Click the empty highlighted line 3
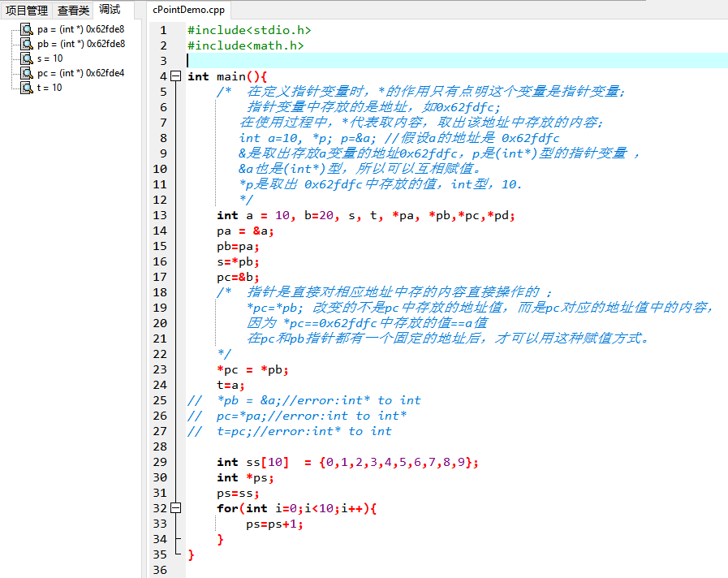The width and height of the screenshot is (728, 578). [457, 61]
